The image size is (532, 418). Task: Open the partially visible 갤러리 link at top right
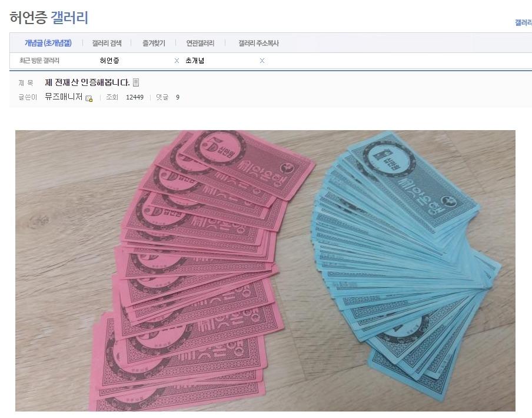tap(523, 23)
